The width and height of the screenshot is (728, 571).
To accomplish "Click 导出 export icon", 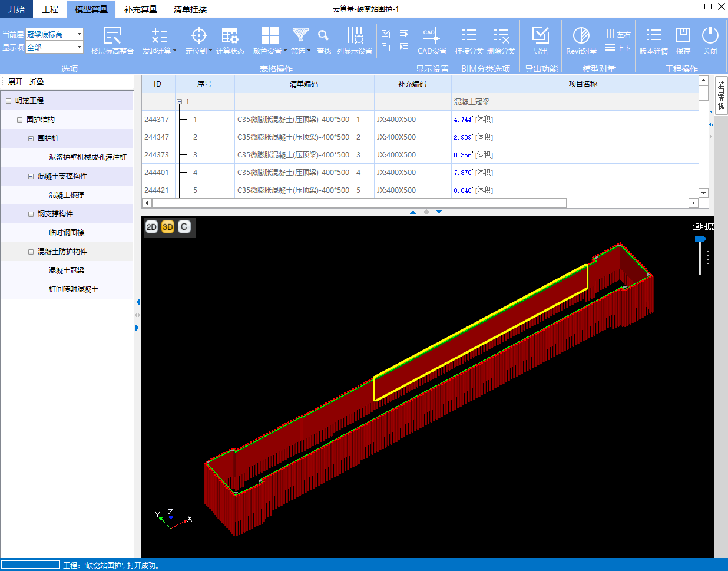I will tap(541, 36).
